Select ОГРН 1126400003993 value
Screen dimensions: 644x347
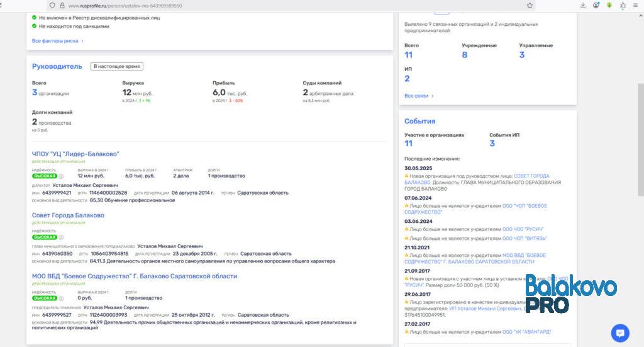click(108, 315)
